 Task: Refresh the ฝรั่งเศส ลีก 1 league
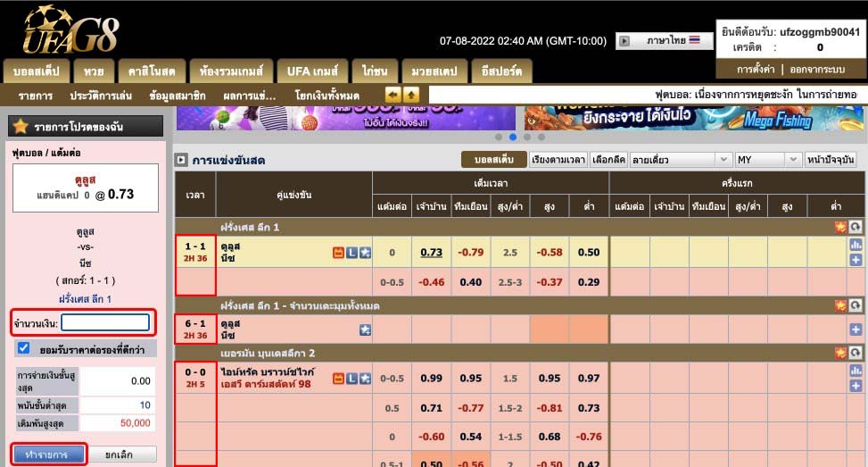856,227
